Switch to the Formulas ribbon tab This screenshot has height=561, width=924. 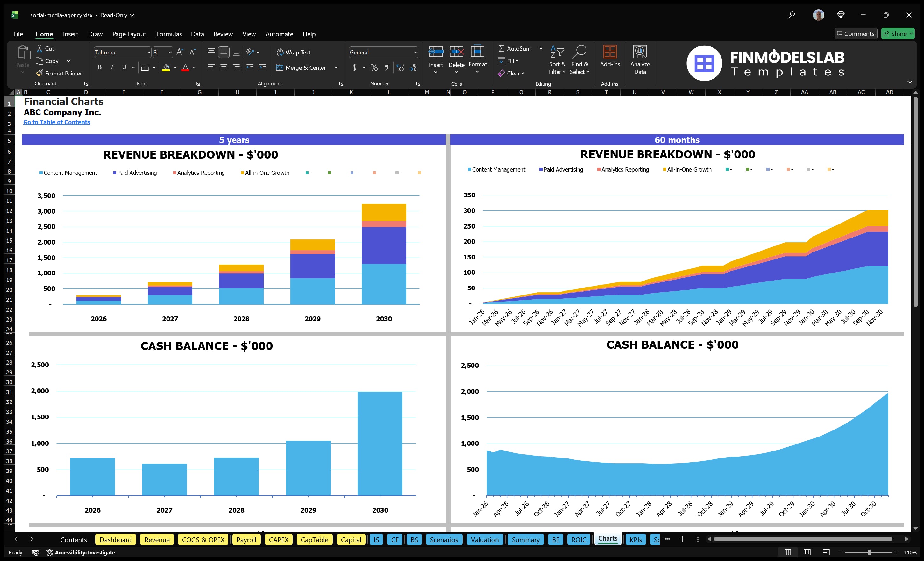(169, 34)
